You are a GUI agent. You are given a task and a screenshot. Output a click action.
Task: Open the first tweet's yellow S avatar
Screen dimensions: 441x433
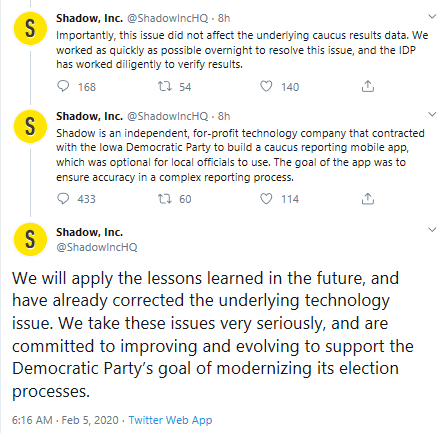[30, 28]
